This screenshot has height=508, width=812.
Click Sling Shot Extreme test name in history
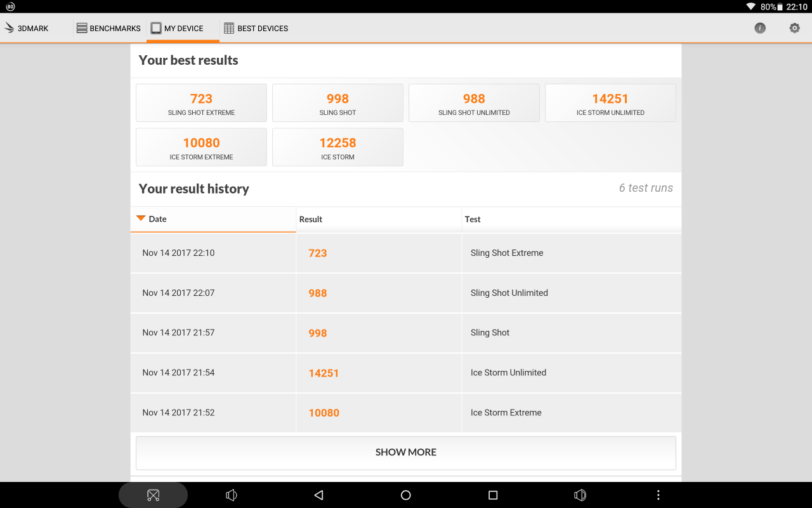tap(507, 253)
